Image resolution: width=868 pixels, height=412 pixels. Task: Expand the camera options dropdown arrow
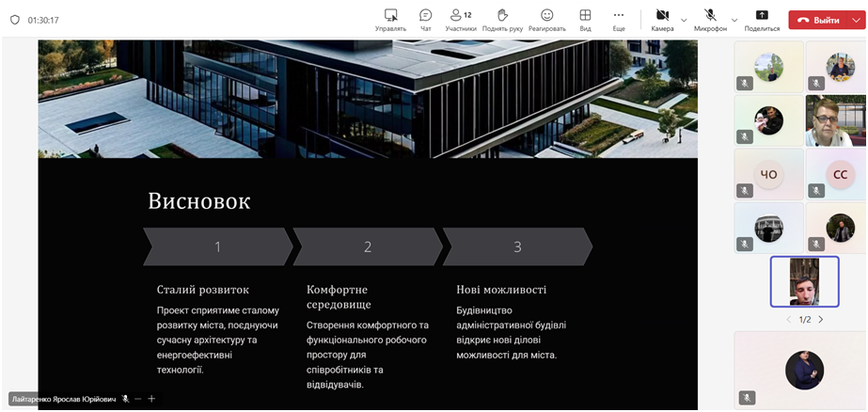[684, 20]
